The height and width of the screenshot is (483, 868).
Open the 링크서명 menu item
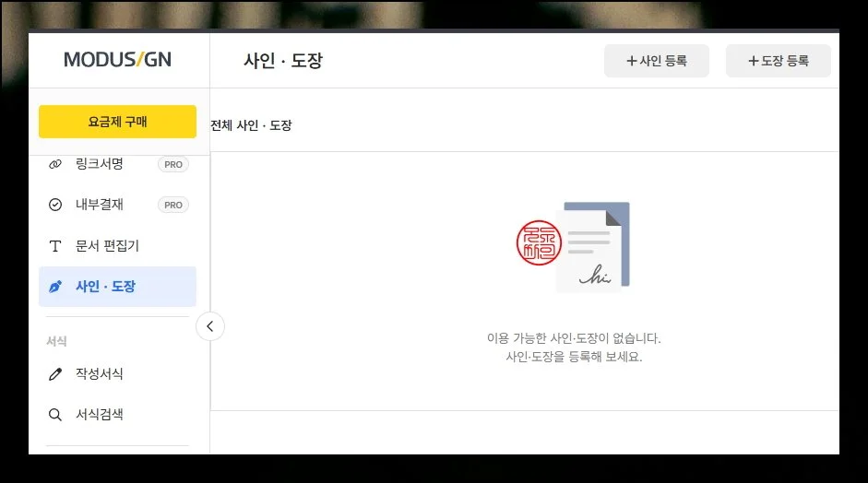[x=100, y=164]
